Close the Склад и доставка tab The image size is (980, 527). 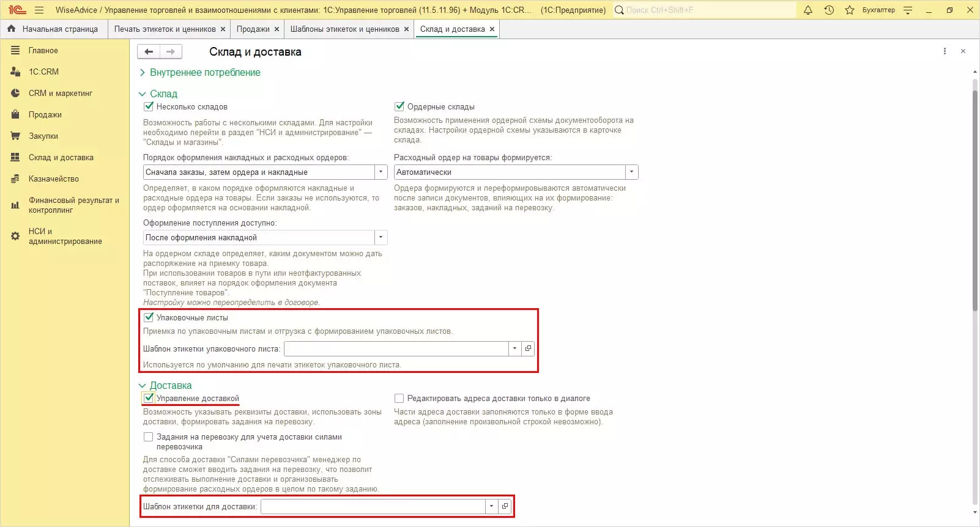click(x=492, y=29)
